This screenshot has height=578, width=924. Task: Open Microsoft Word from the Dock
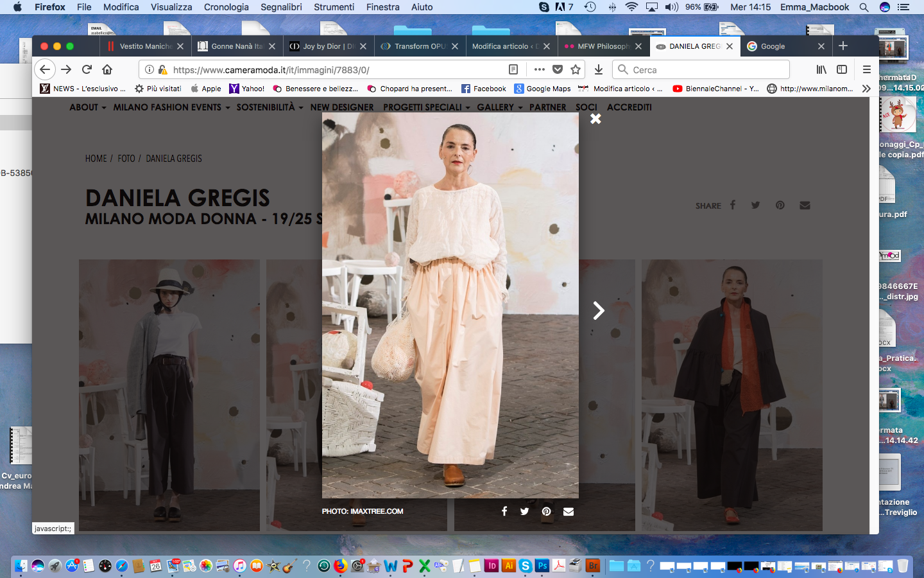click(390, 566)
